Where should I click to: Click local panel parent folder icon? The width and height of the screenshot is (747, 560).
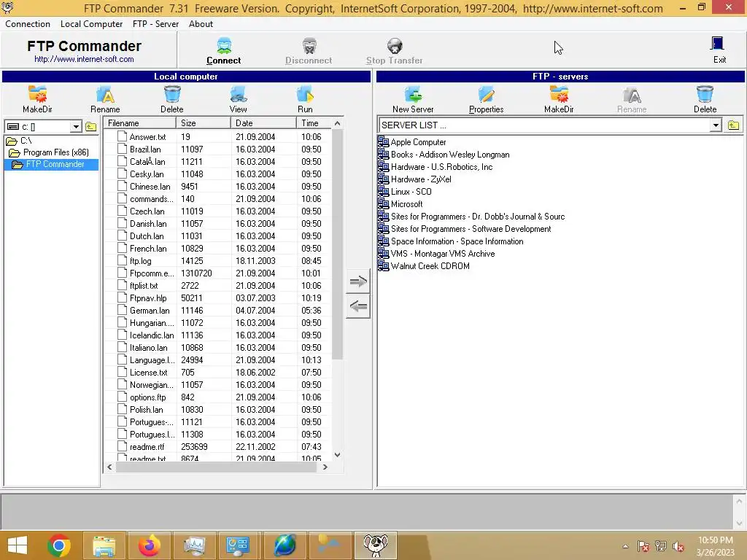click(91, 127)
